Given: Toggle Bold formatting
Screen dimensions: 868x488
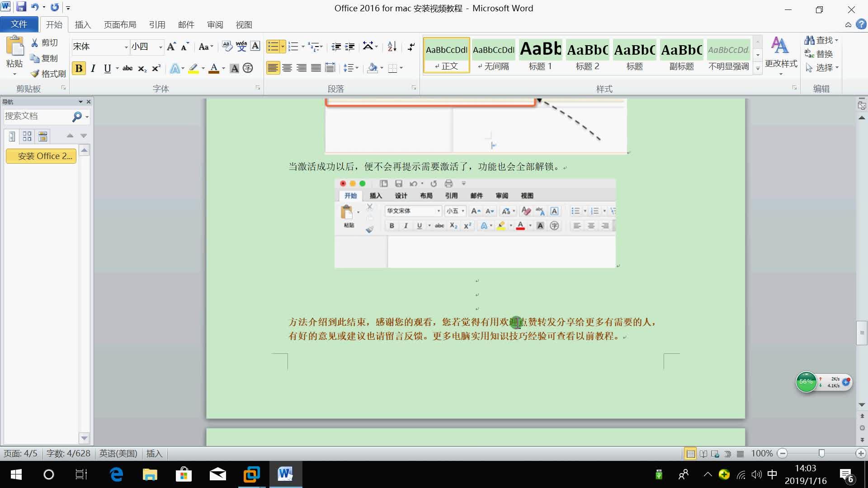Looking at the screenshot, I should pyautogui.click(x=79, y=68).
